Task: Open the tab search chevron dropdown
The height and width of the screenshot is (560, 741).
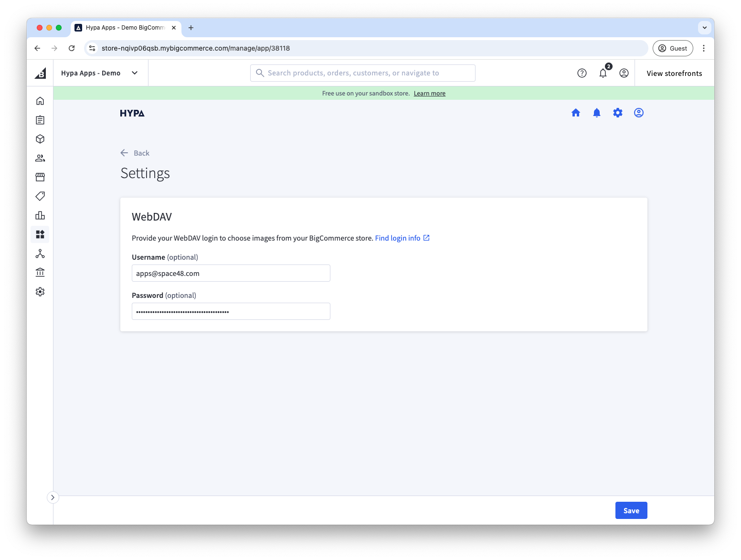Action: (x=705, y=28)
